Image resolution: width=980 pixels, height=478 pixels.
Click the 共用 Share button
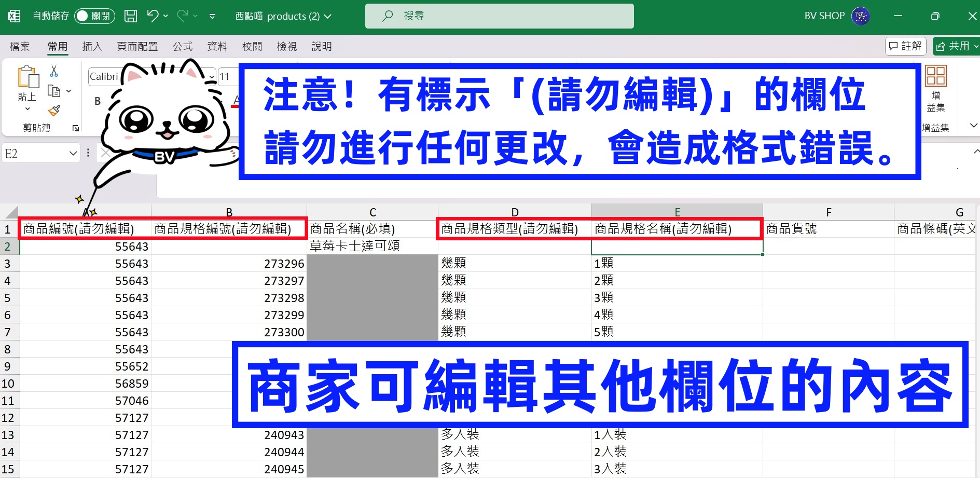[x=956, y=46]
